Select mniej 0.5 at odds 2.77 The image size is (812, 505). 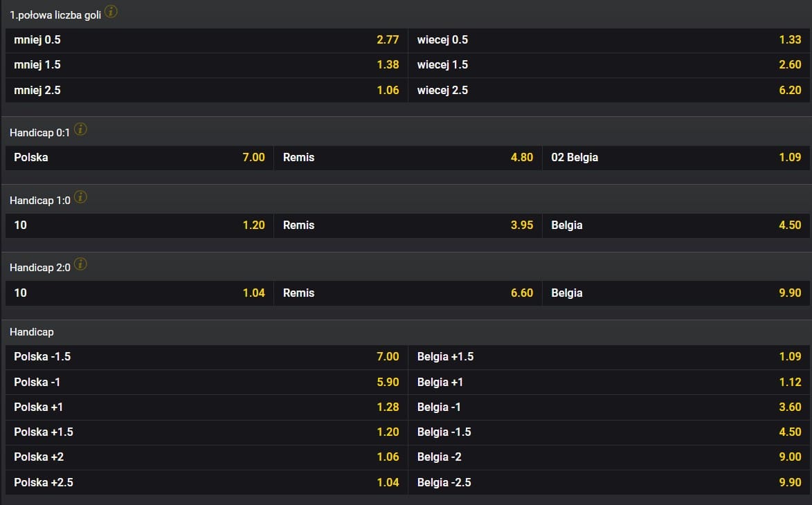coord(206,40)
